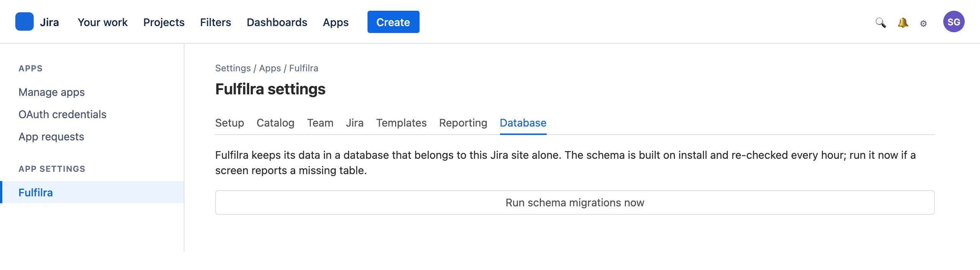This screenshot has height=270, width=980.
Task: Switch to the Catalog tab
Action: (275, 123)
